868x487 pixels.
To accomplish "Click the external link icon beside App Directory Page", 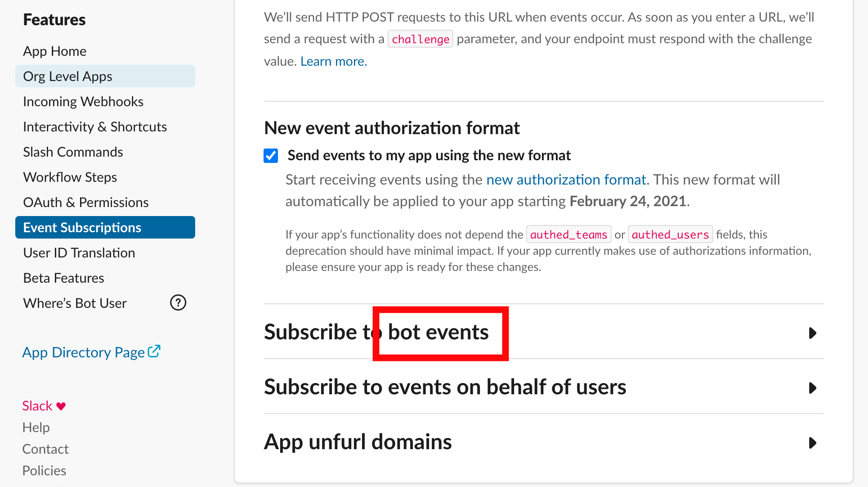I will point(154,351).
